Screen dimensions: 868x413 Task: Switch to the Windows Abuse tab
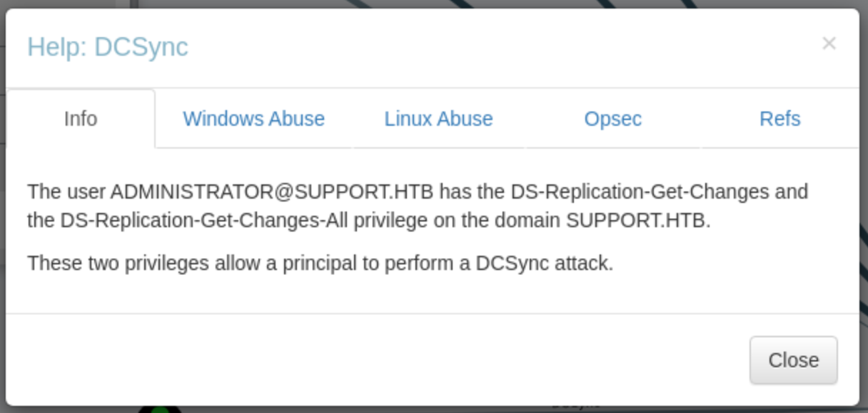[x=253, y=119]
